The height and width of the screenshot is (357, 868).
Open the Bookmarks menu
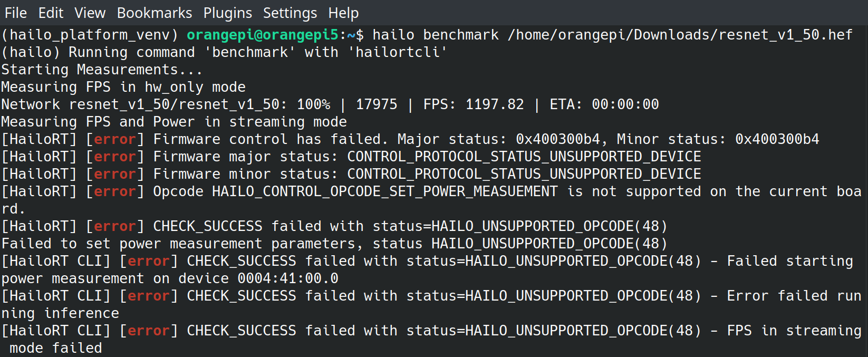pyautogui.click(x=155, y=13)
